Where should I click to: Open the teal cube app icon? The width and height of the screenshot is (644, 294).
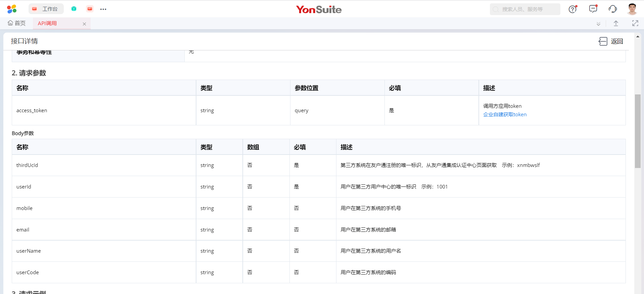74,9
